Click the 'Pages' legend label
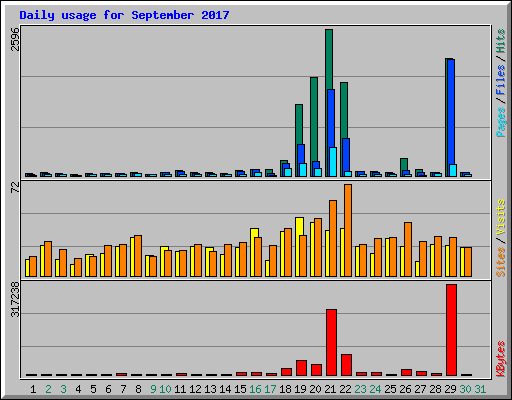 (x=500, y=122)
